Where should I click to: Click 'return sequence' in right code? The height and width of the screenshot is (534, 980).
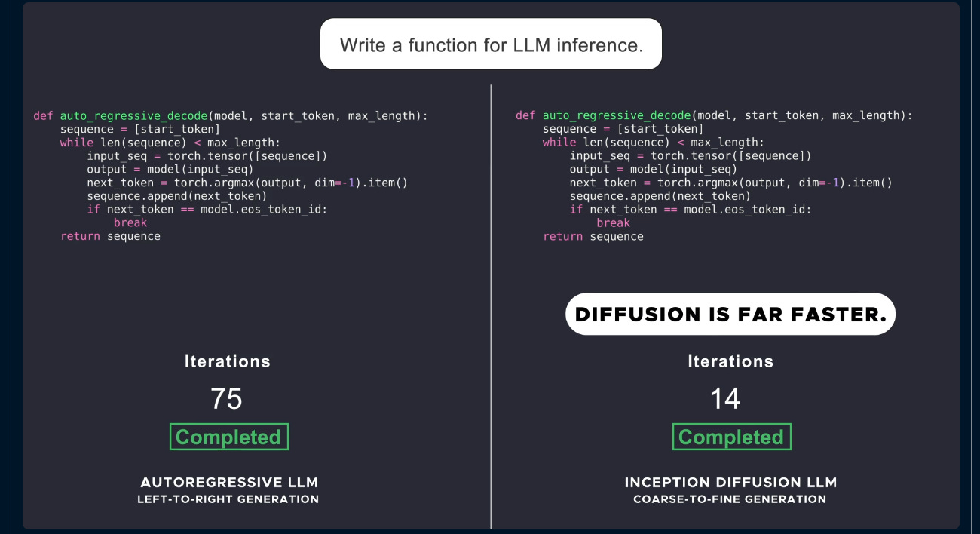pyautogui.click(x=593, y=236)
